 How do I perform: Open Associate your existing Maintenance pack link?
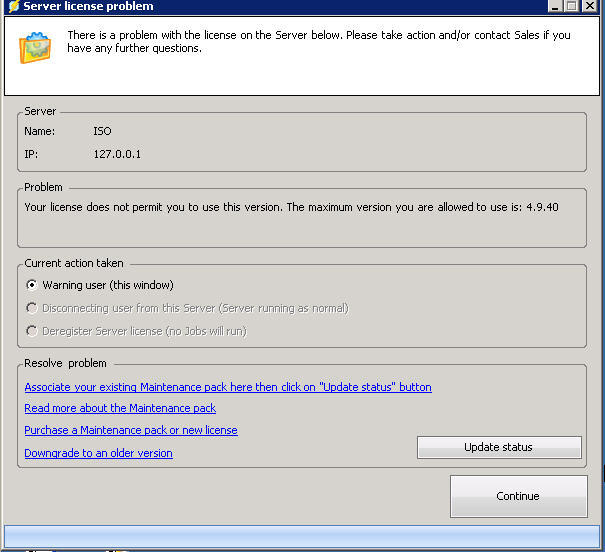pyautogui.click(x=227, y=387)
